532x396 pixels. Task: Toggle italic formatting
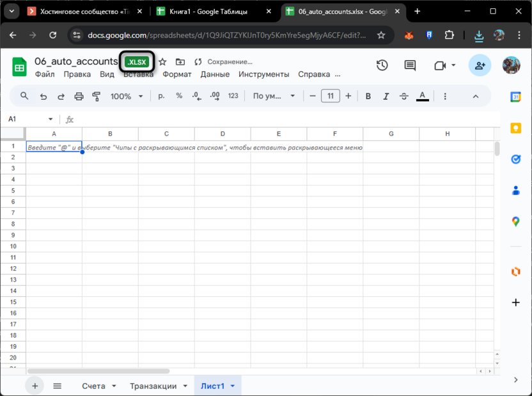(x=386, y=95)
